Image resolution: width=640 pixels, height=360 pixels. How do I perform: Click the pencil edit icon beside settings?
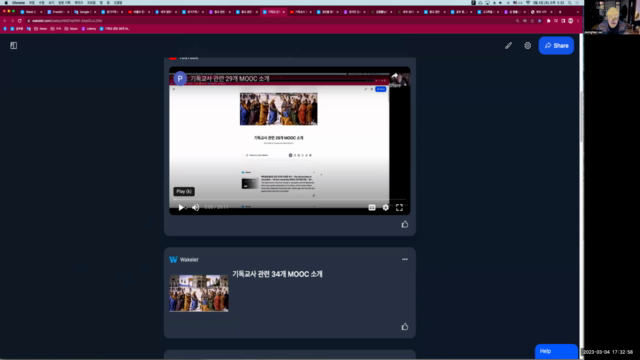508,46
